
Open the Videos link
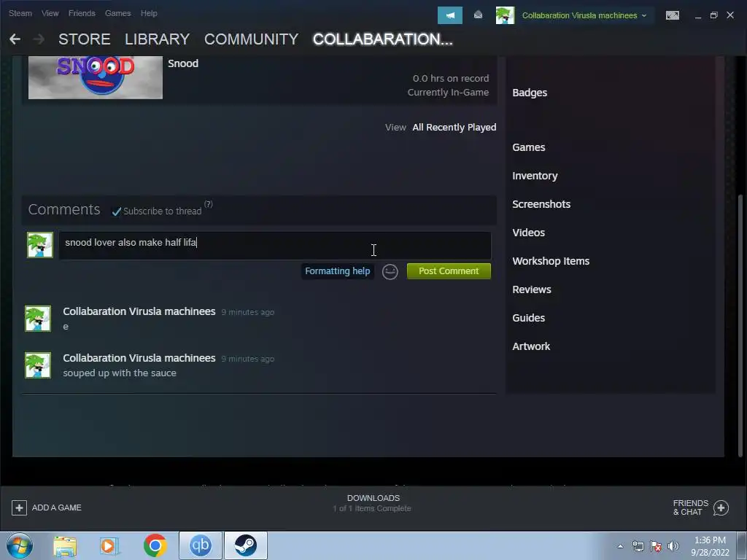click(x=528, y=233)
